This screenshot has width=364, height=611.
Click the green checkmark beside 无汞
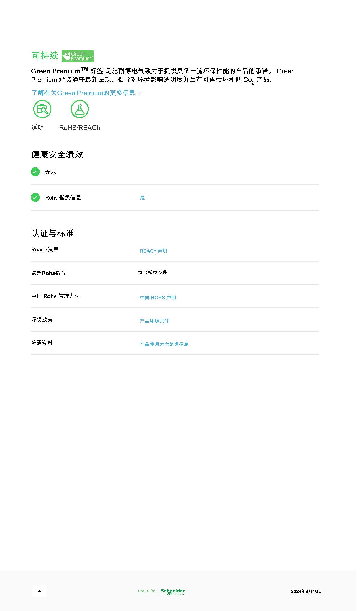click(35, 172)
